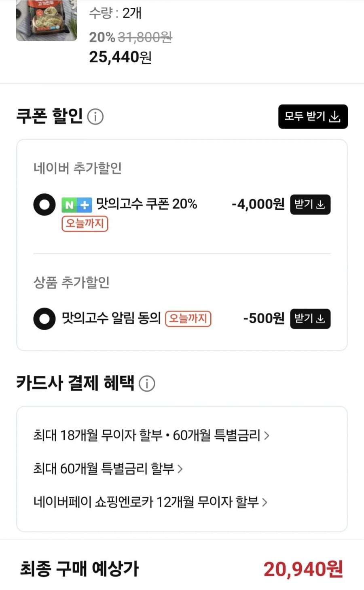Select the 맛의고수 쿠폰 20% radio button
This screenshot has width=364, height=590.
point(44,204)
